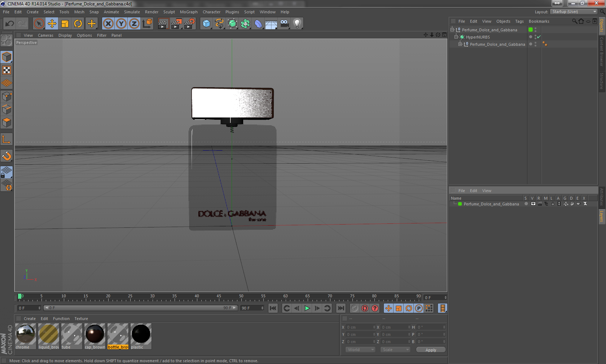Toggle Y axis lock

coord(121,24)
